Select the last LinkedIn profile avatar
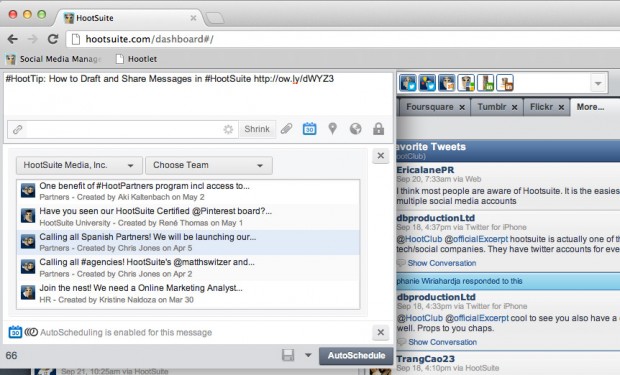Image resolution: width=620 pixels, height=375 pixels. (505, 83)
